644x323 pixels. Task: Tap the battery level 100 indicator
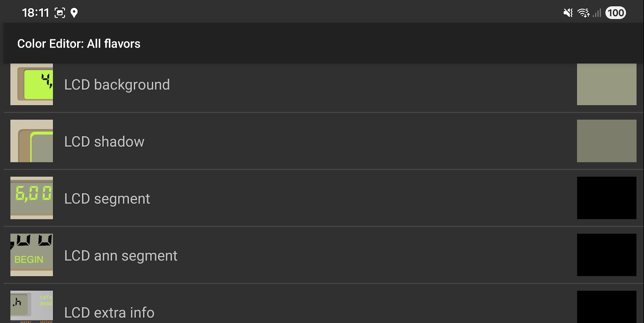(x=615, y=13)
